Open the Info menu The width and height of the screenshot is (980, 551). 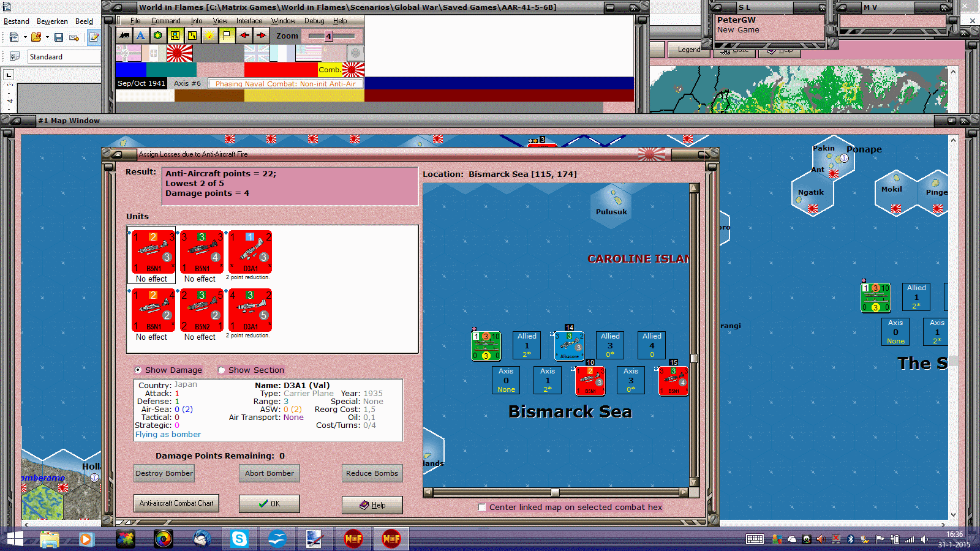197,21
